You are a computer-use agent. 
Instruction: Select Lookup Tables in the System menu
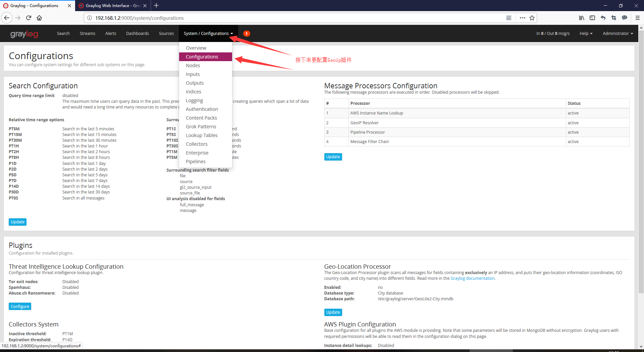206,135
